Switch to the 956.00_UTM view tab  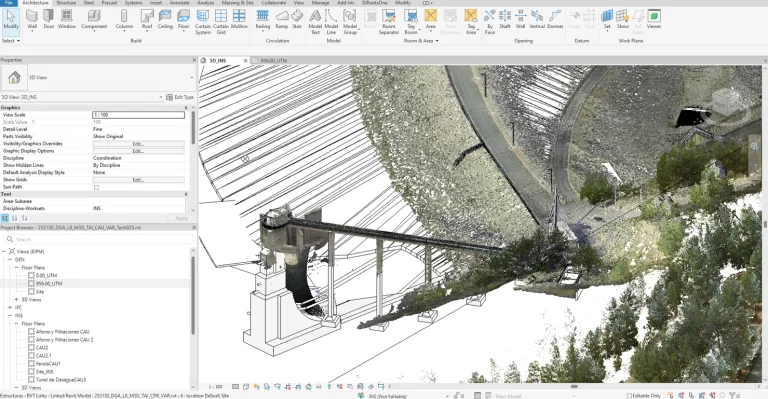[x=273, y=61]
